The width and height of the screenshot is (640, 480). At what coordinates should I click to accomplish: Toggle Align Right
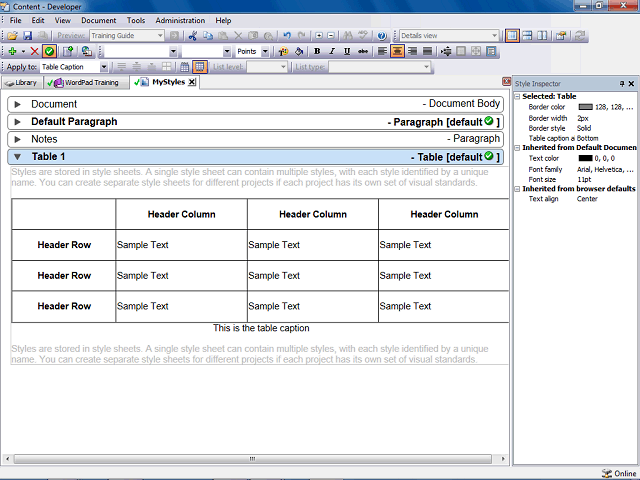[x=413, y=51]
